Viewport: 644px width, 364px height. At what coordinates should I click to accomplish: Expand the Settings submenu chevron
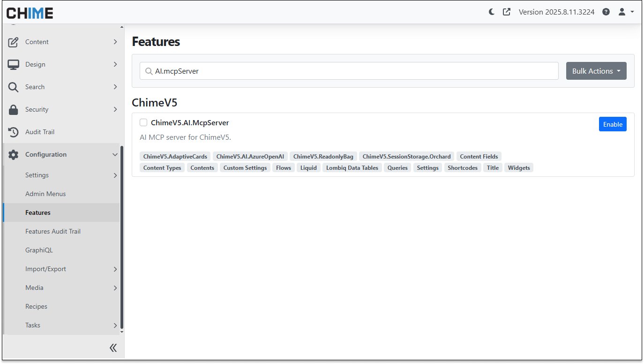(x=115, y=175)
